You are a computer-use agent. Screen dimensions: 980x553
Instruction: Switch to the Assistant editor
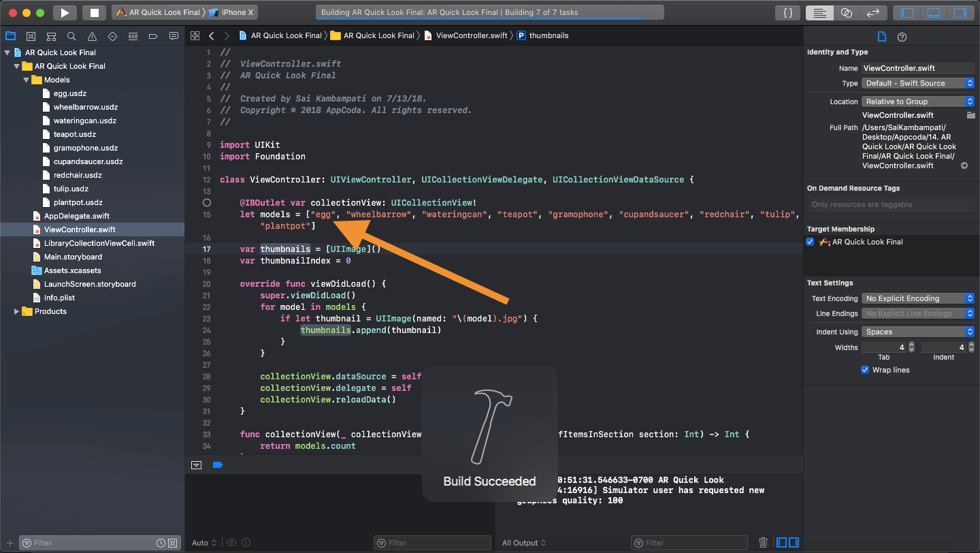[x=846, y=12]
